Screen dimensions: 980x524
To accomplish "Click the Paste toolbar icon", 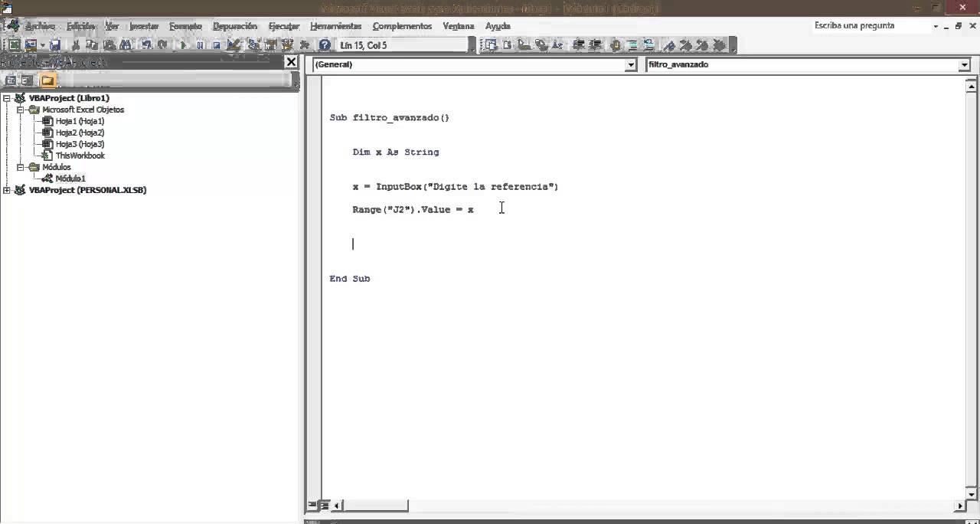I will (109, 45).
